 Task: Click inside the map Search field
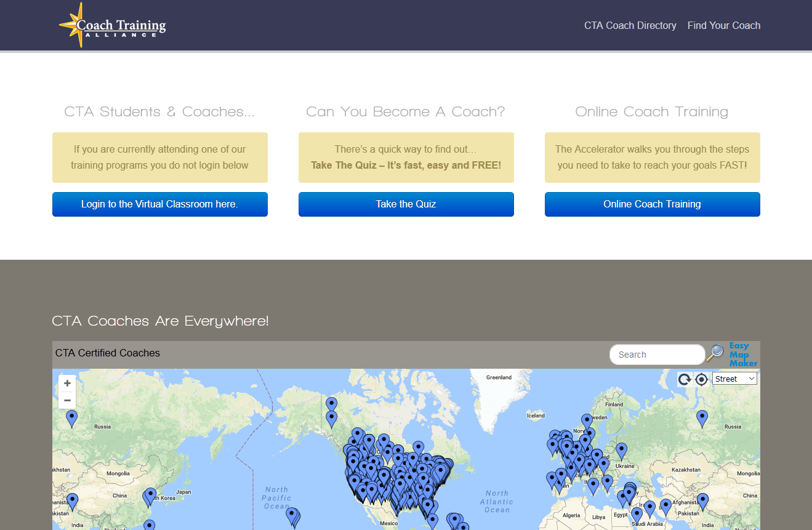pyautogui.click(x=656, y=355)
